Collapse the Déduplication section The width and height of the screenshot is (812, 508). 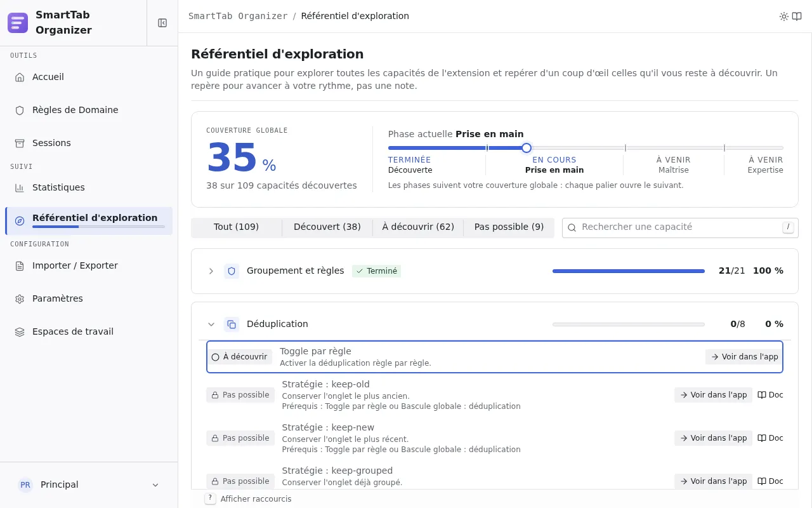[x=211, y=324]
